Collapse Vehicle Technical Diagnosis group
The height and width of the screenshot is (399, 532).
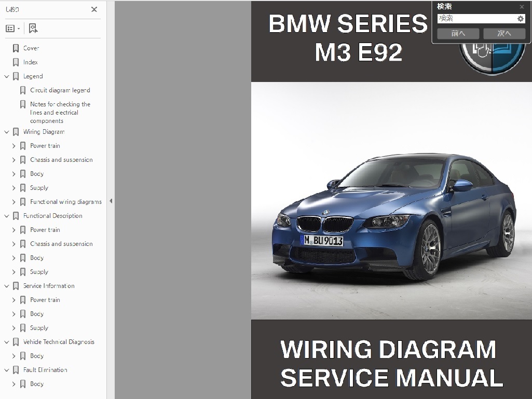[6, 342]
